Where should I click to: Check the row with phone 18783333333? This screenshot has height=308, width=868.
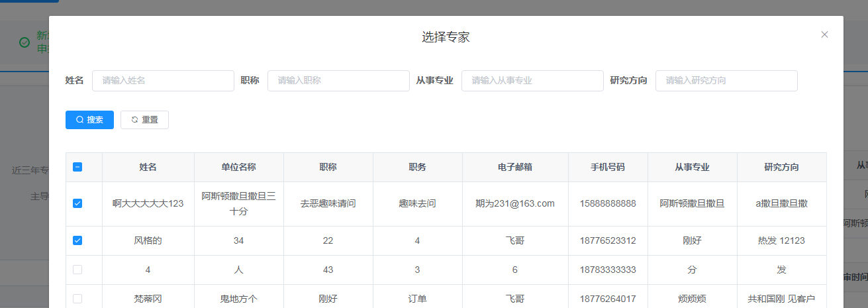click(x=77, y=270)
